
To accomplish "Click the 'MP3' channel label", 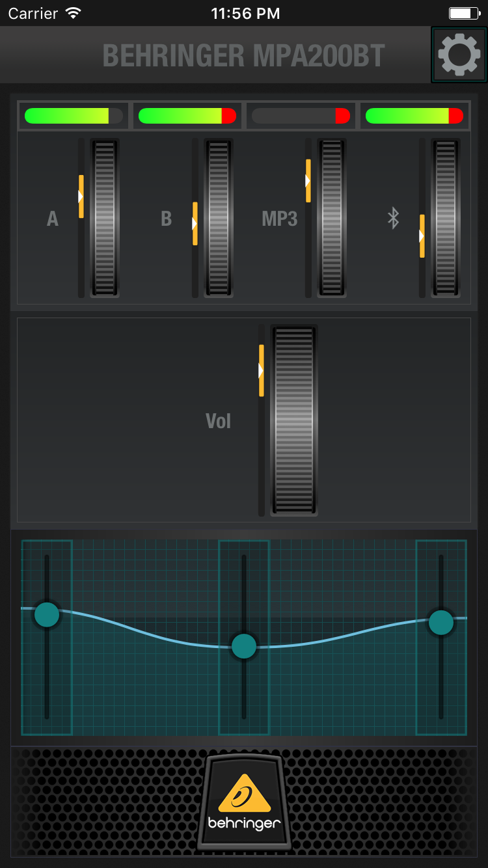I will point(280,219).
